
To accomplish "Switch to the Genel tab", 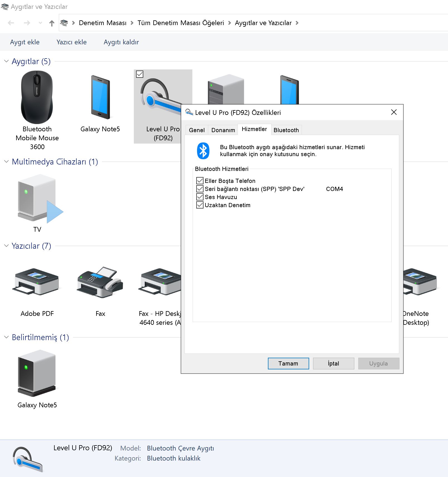I will click(197, 130).
